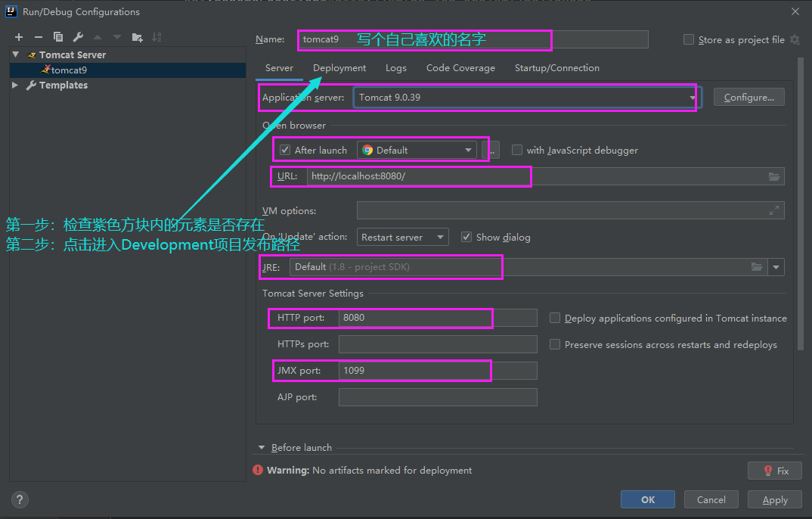Open the Logs tab

coord(395,68)
